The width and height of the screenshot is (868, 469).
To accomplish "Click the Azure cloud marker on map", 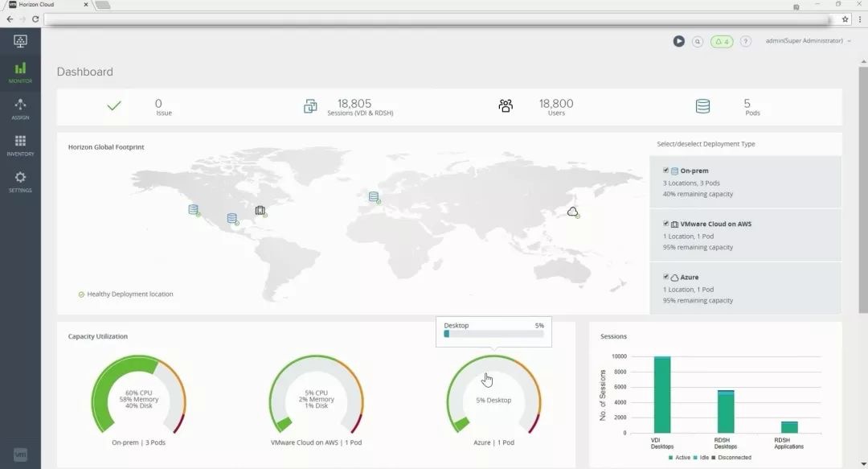I will (x=572, y=212).
